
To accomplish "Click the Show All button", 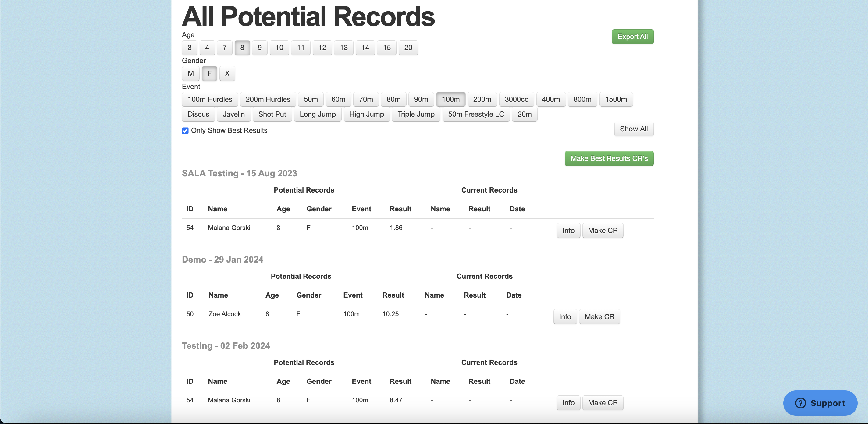I will pos(634,129).
